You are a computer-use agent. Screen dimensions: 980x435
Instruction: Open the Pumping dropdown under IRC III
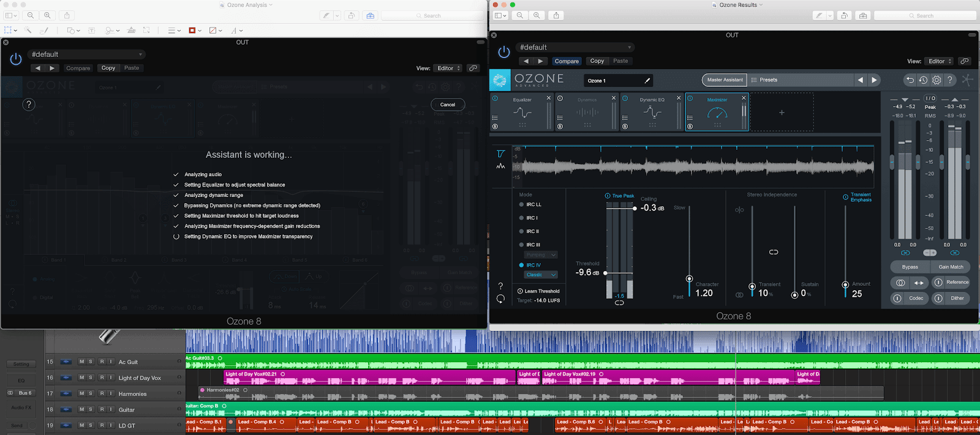[541, 255]
